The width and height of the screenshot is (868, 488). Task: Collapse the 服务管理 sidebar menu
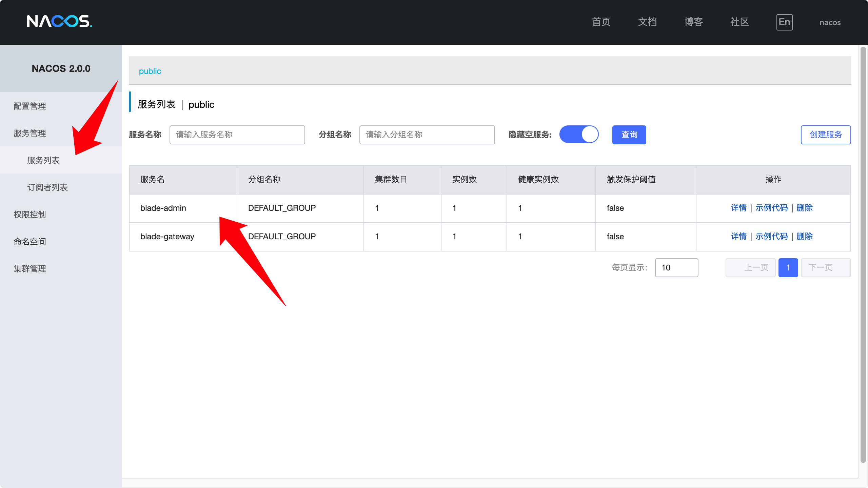(x=30, y=133)
